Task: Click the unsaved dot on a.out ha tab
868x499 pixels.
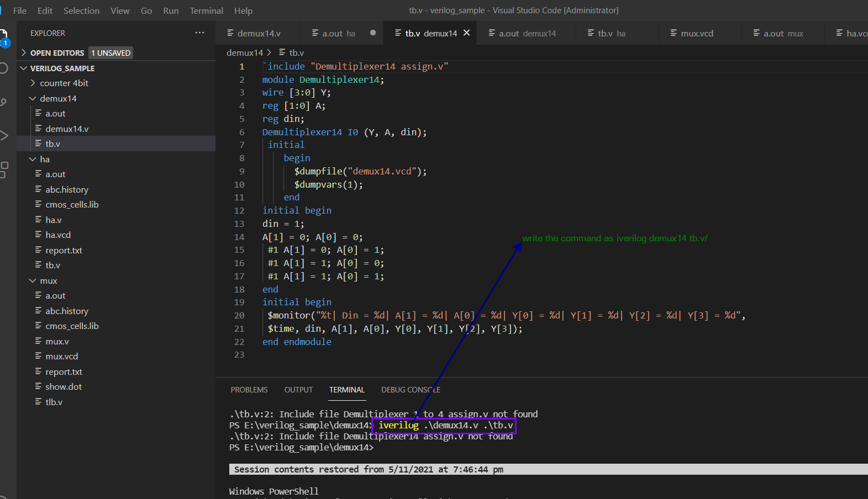Action: [x=373, y=33]
